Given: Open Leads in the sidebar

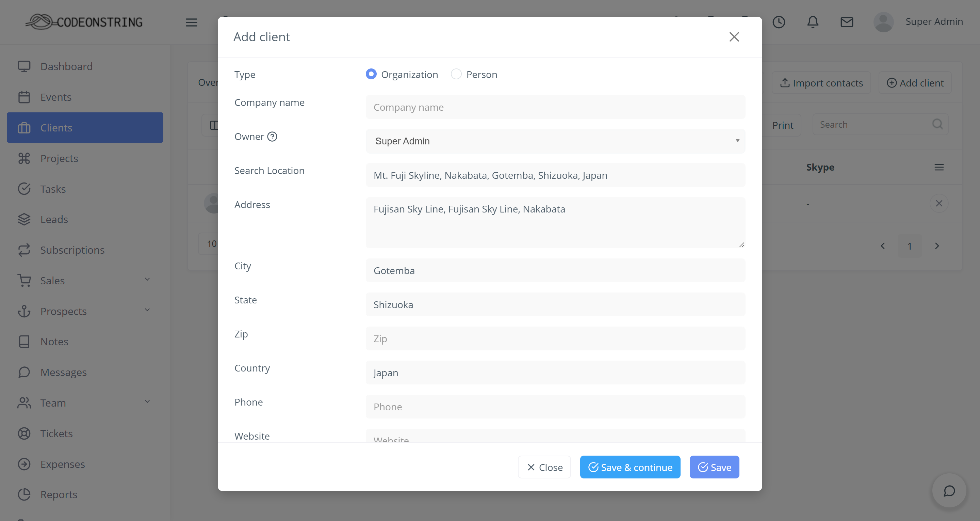Looking at the screenshot, I should pos(85,219).
